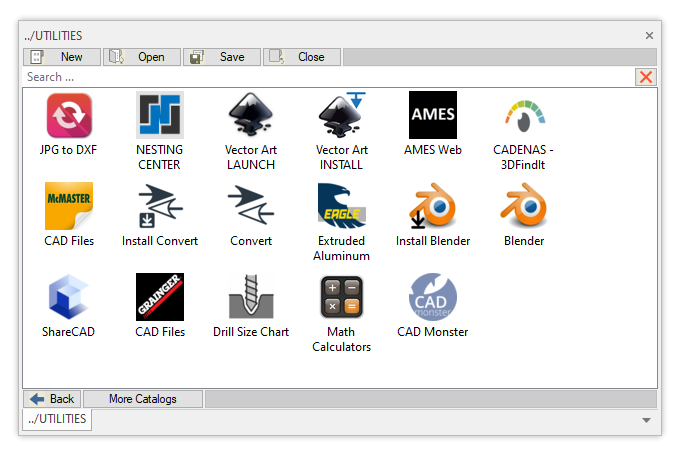
Task: Click the Install Blender icon
Action: 432,206
